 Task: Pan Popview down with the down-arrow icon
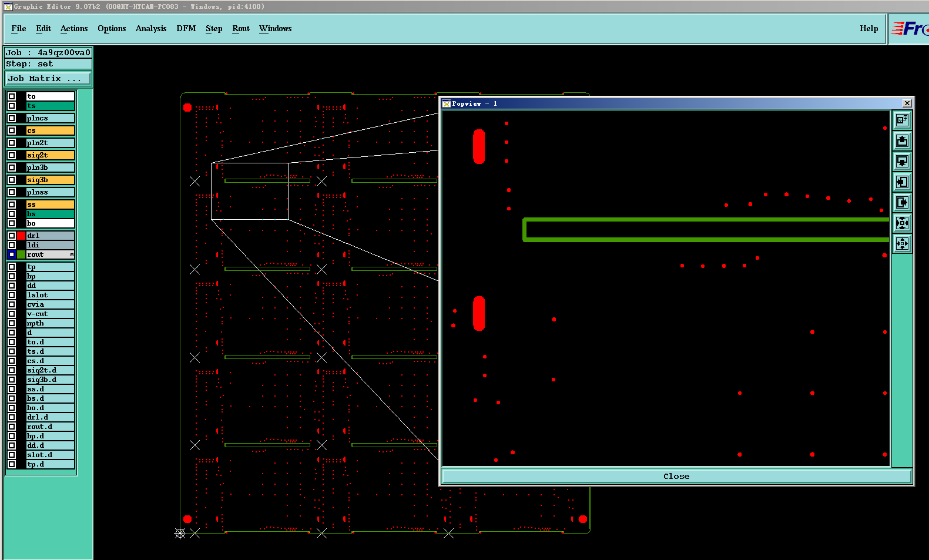[902, 161]
